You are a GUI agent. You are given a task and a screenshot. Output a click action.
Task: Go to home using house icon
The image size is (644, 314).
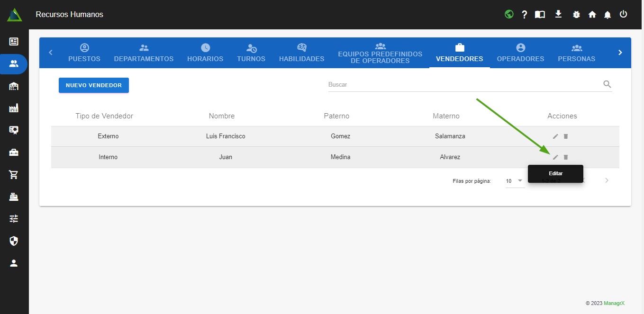tap(592, 15)
